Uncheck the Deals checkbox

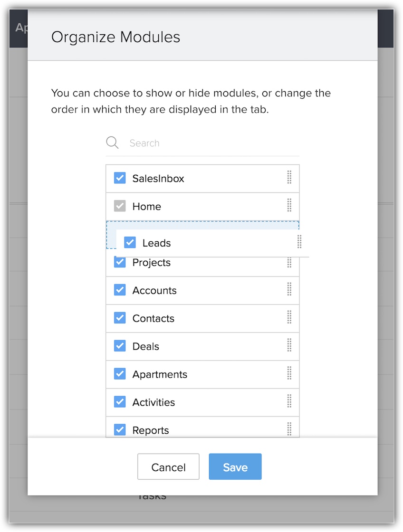point(120,346)
